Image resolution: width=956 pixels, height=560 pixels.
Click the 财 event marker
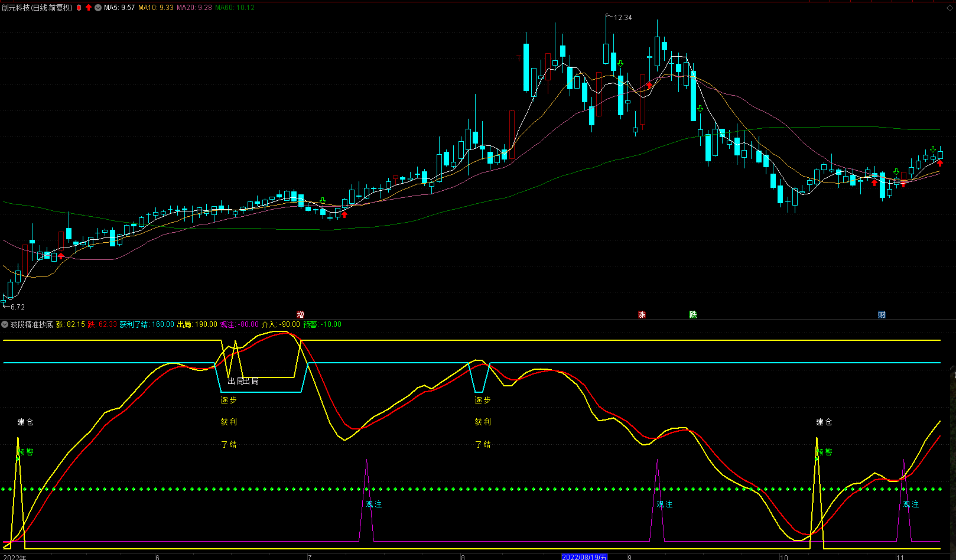coord(882,315)
